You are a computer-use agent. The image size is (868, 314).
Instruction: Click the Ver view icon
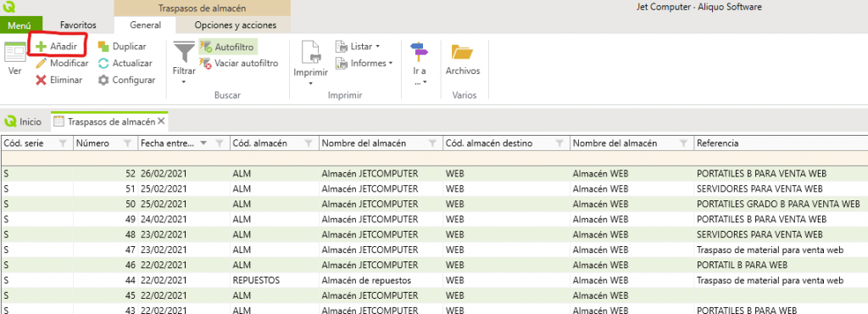pyautogui.click(x=15, y=53)
